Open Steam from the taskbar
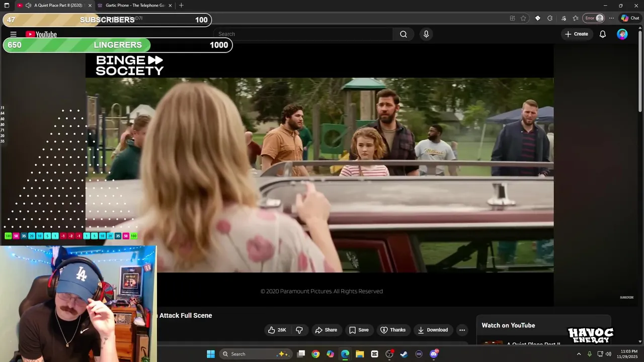Viewport: 644px width, 362px height. click(x=404, y=354)
